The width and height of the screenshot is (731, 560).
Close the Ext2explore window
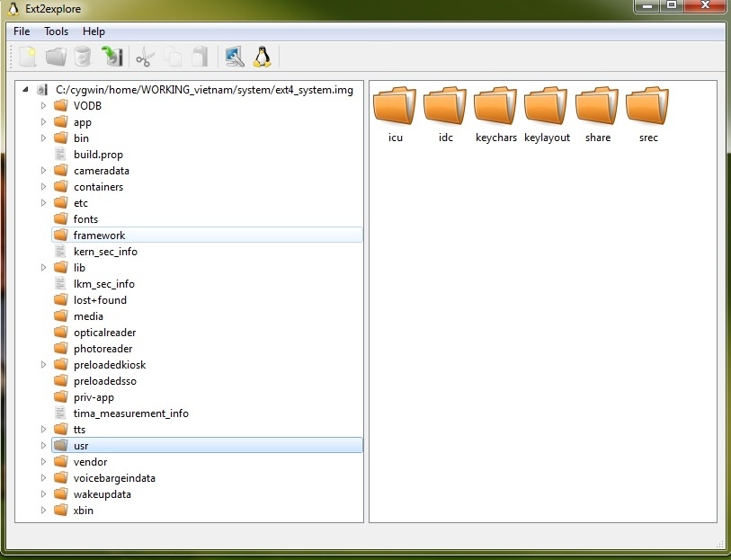point(705,5)
